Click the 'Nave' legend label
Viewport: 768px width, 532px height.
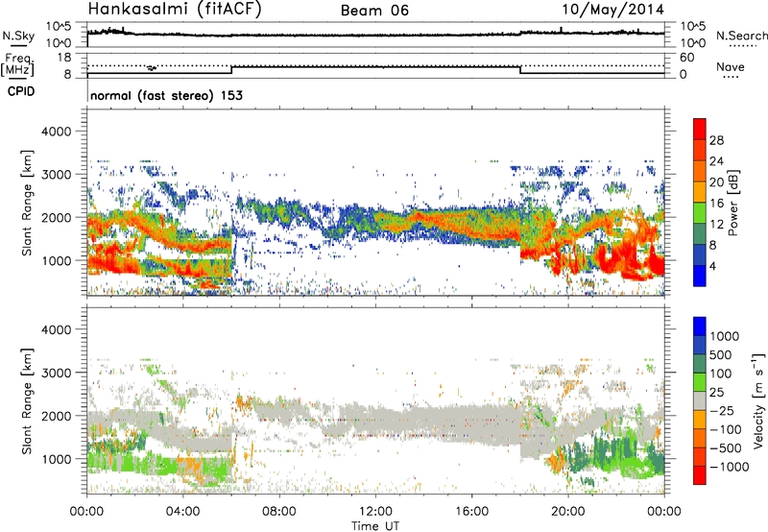[x=731, y=67]
